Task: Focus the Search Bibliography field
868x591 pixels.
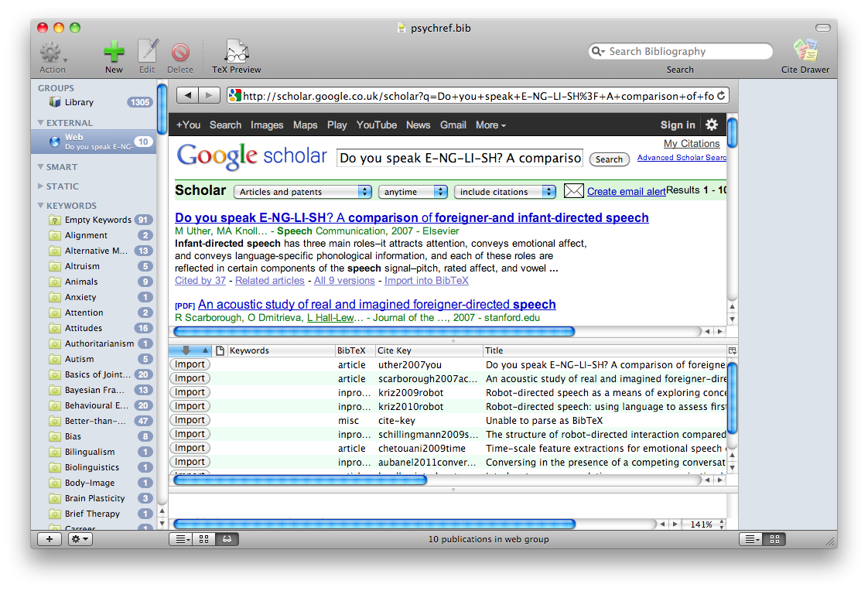Action: tap(680, 52)
